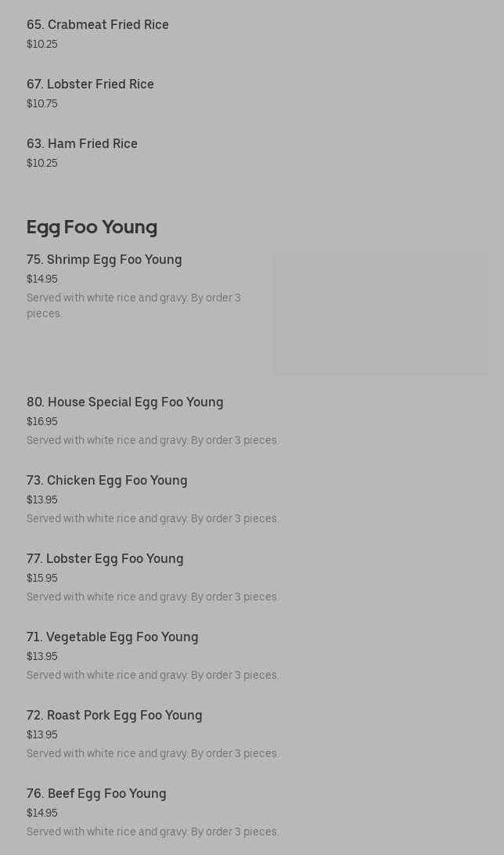Image resolution: width=504 pixels, height=855 pixels.
Task: Click the price under Ham Fried Rice
Action: pyautogui.click(x=42, y=164)
